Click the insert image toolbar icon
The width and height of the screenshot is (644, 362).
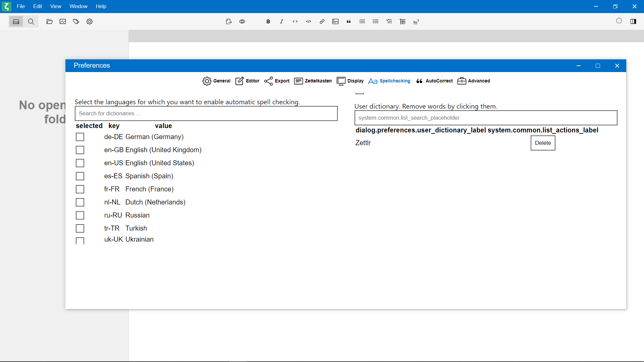click(335, 21)
